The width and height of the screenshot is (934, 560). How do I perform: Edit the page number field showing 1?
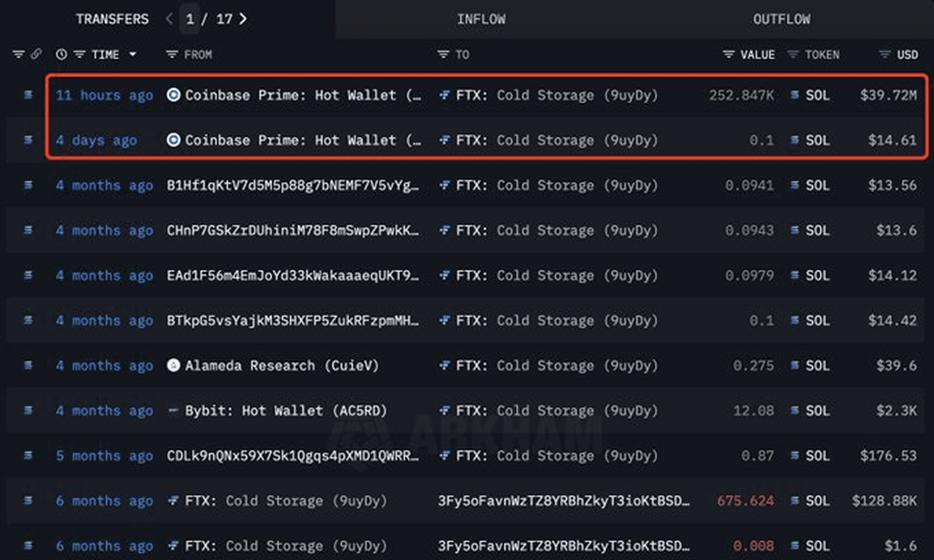click(190, 19)
